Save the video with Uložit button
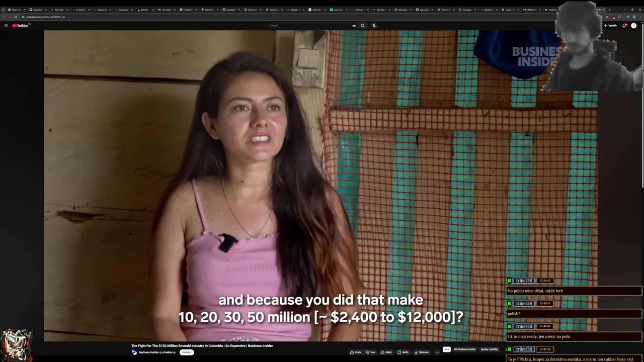The height and width of the screenshot is (362, 644). click(403, 352)
